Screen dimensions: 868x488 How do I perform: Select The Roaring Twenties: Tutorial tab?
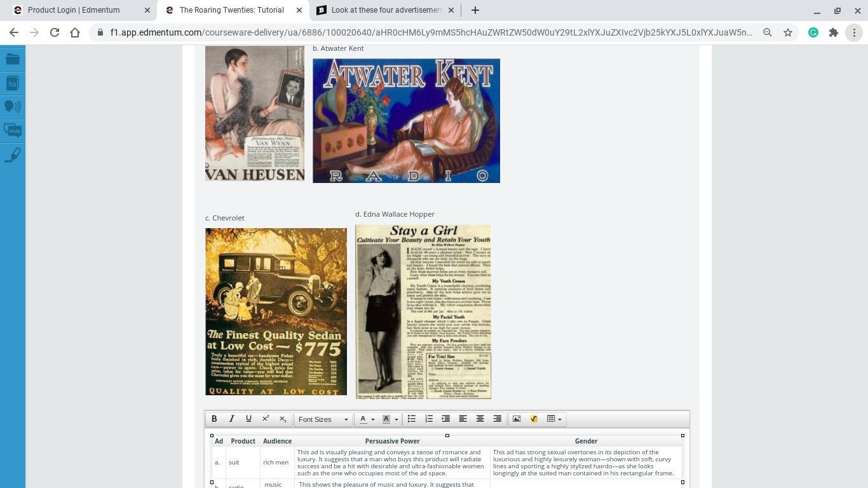pos(231,10)
